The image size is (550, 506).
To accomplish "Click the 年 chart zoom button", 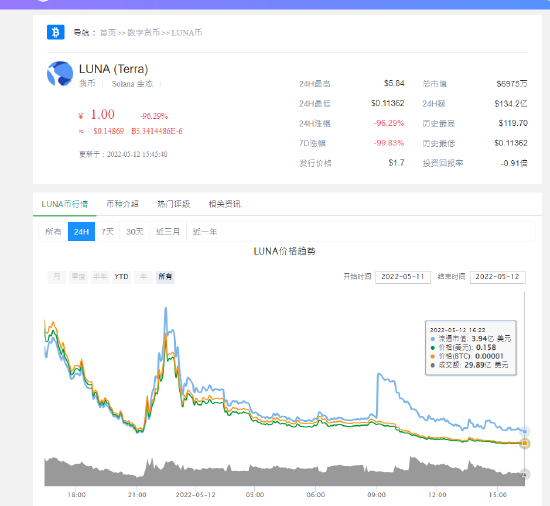I will [143, 277].
